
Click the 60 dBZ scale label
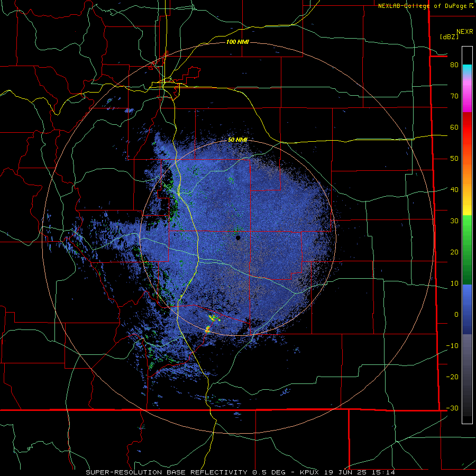click(454, 127)
